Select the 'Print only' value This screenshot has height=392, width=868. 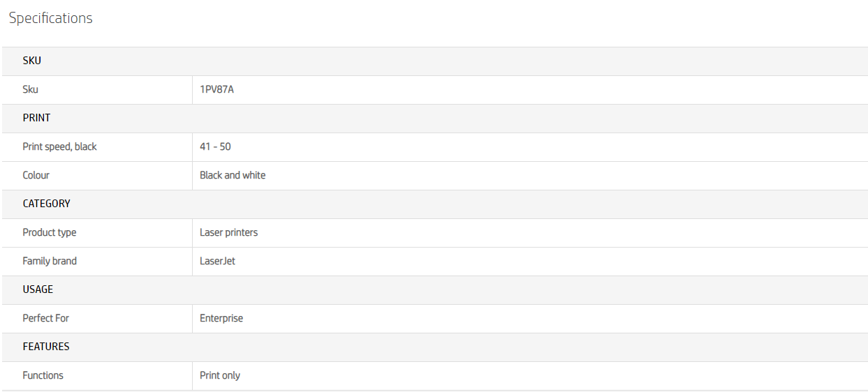tap(220, 375)
